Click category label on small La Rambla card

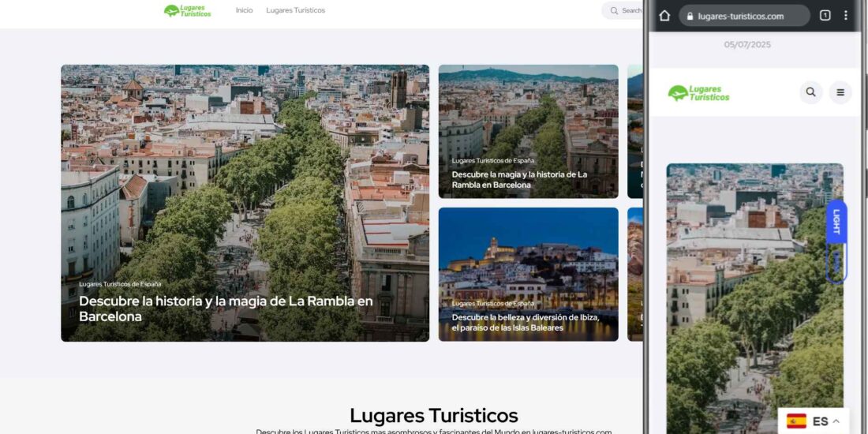(x=493, y=160)
